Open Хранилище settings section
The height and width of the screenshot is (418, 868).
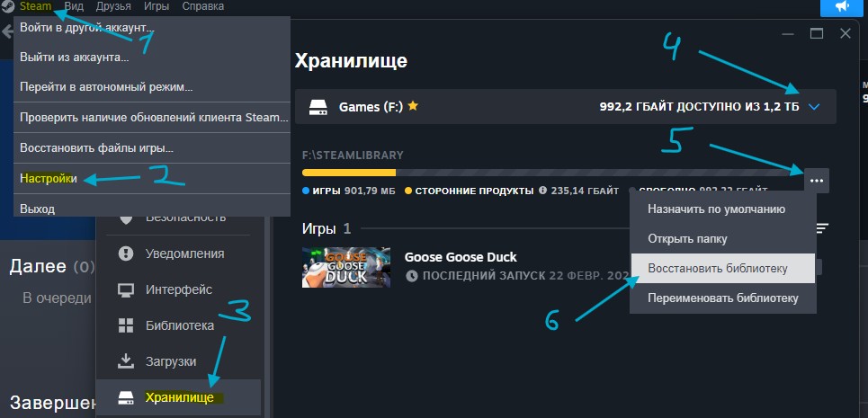(178, 397)
